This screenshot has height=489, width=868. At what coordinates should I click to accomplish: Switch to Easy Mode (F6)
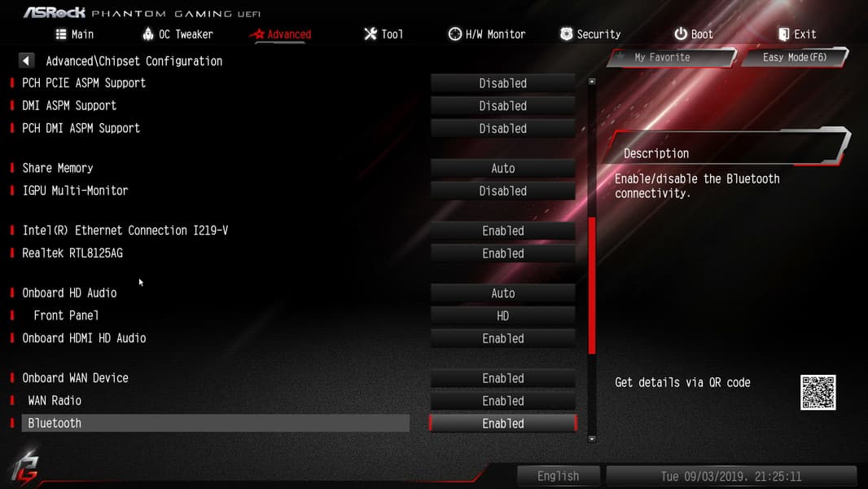[x=795, y=57]
